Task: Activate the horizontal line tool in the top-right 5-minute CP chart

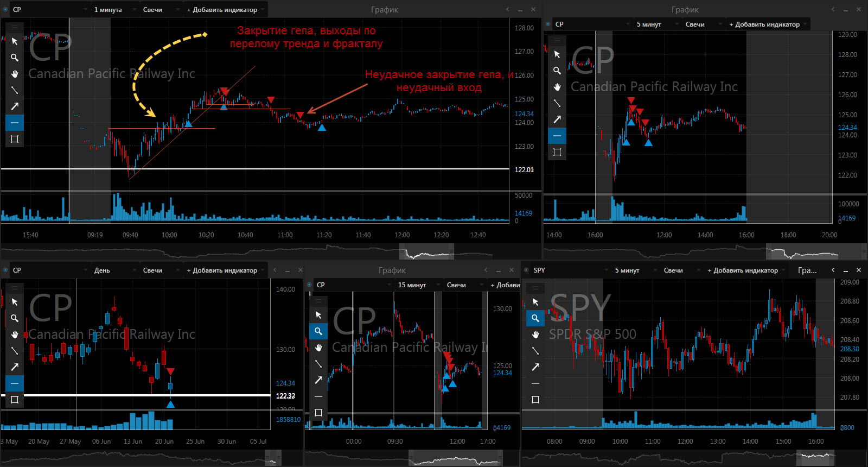Action: [557, 136]
